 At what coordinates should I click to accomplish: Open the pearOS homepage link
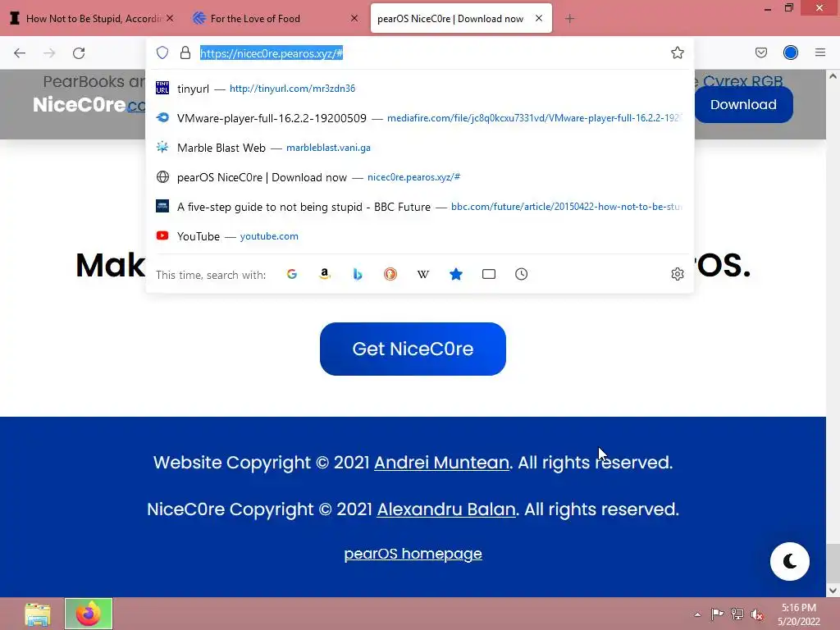coord(413,554)
